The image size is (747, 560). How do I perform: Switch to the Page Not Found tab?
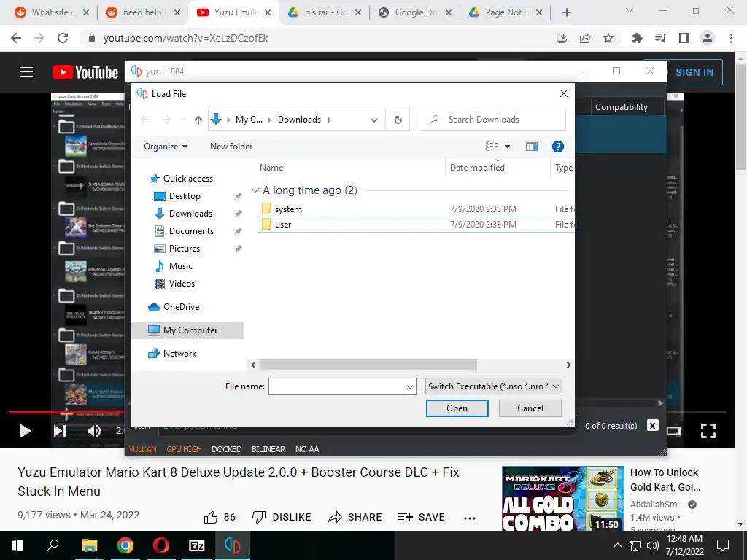coord(505,13)
